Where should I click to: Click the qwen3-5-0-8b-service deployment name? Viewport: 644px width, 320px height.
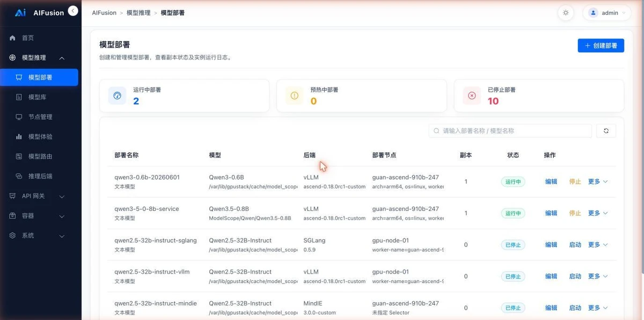pos(147,209)
